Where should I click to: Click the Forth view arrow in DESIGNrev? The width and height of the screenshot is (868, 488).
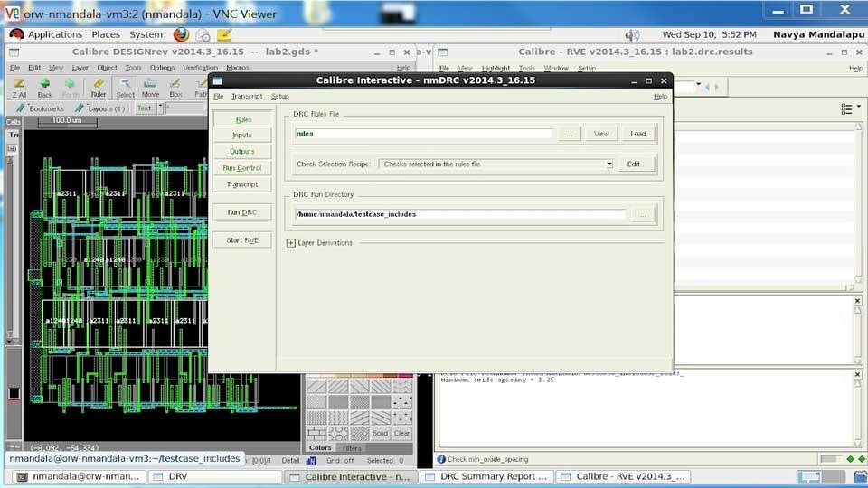coord(71,88)
